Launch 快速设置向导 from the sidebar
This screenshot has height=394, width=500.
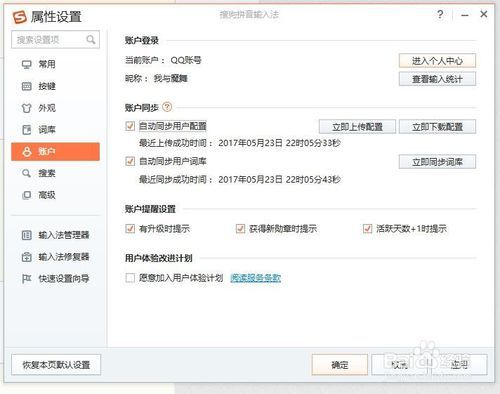click(x=55, y=279)
